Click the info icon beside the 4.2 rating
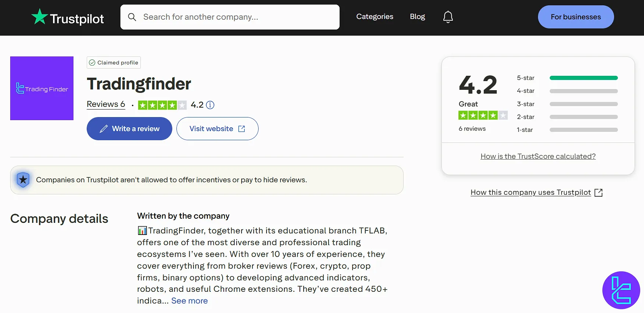644x313 pixels. [211, 105]
